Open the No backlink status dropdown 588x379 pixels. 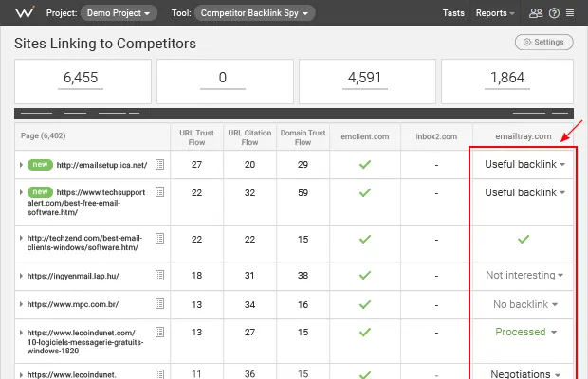click(525, 304)
